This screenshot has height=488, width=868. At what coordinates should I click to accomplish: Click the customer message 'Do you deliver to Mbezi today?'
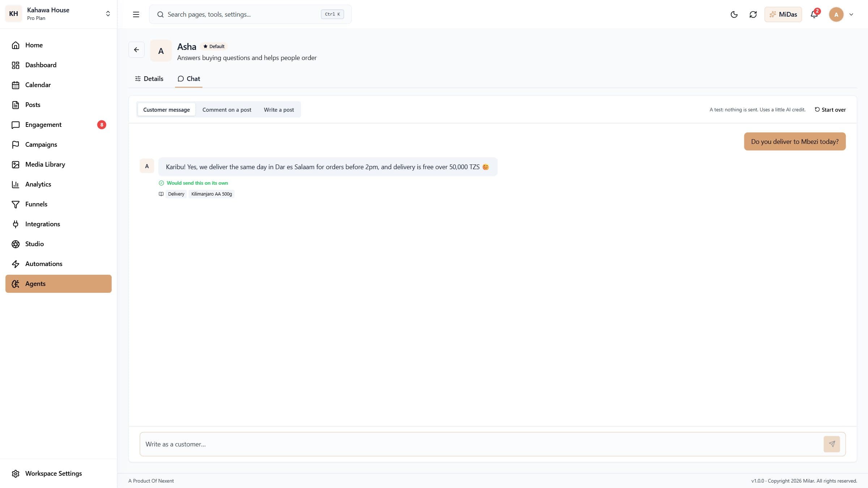pos(795,141)
